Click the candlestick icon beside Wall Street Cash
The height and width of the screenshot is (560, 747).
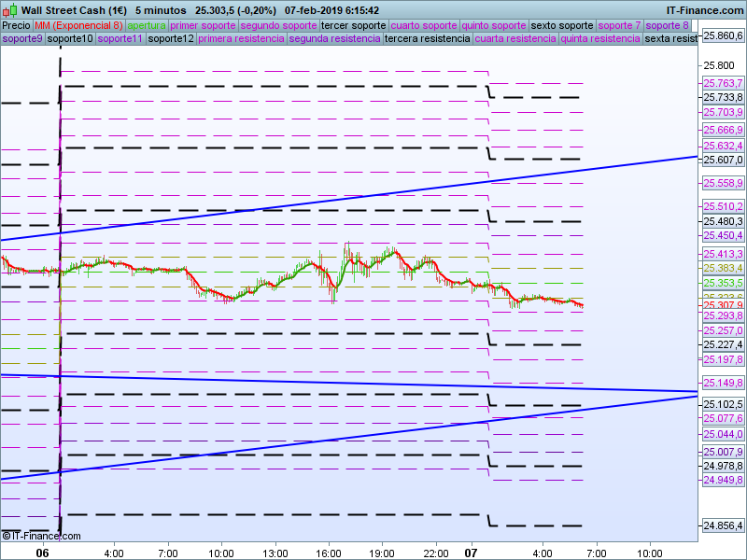(x=10, y=9)
